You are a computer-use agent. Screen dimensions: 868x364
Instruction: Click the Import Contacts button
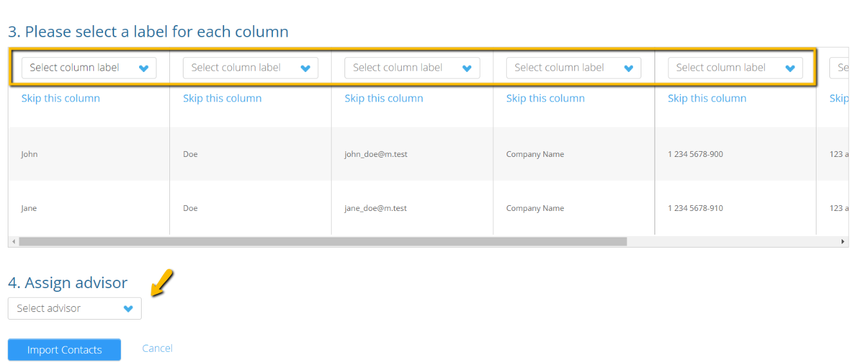click(64, 350)
